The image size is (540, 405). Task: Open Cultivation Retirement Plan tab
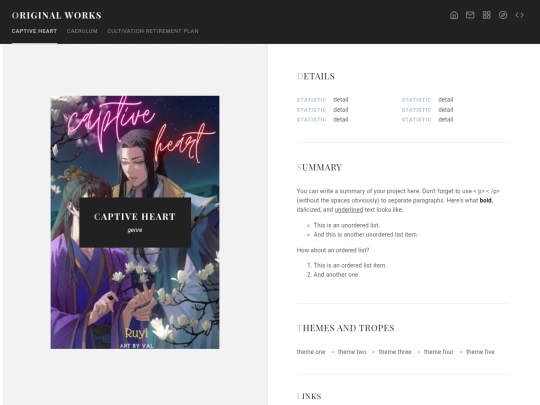click(153, 31)
